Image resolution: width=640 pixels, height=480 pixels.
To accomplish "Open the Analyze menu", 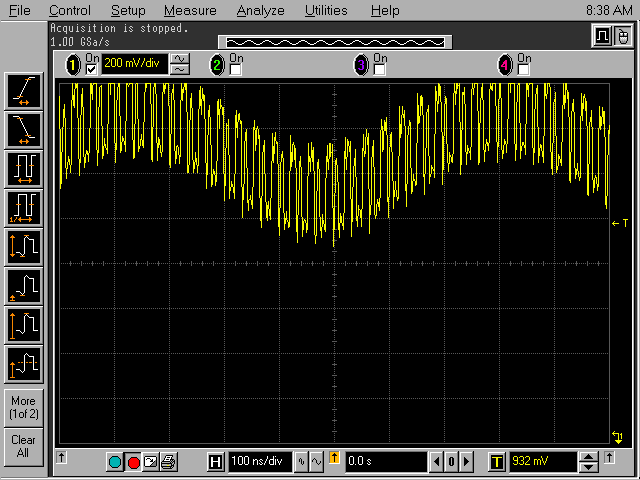I will [260, 11].
